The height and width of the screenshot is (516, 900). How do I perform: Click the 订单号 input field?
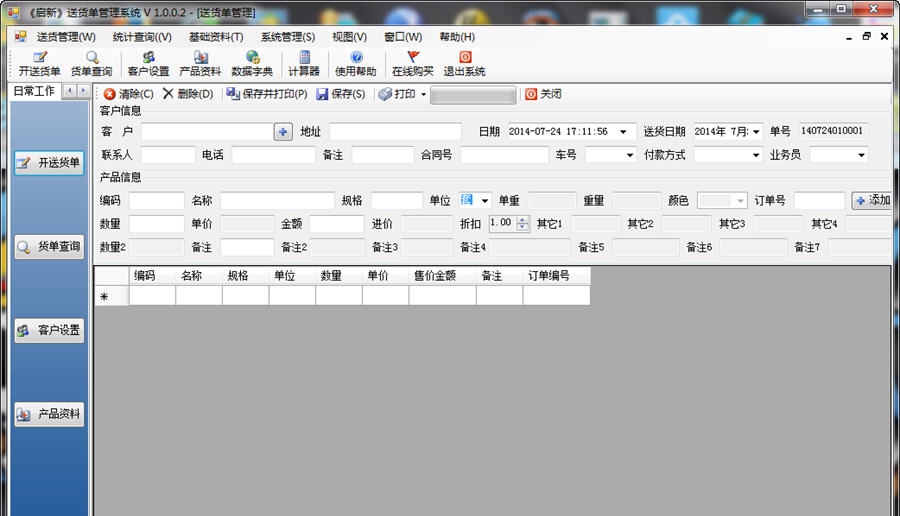(819, 200)
